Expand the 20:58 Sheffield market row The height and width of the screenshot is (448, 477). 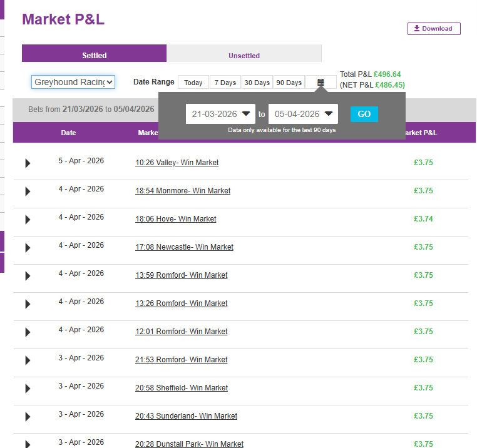pyautogui.click(x=28, y=389)
